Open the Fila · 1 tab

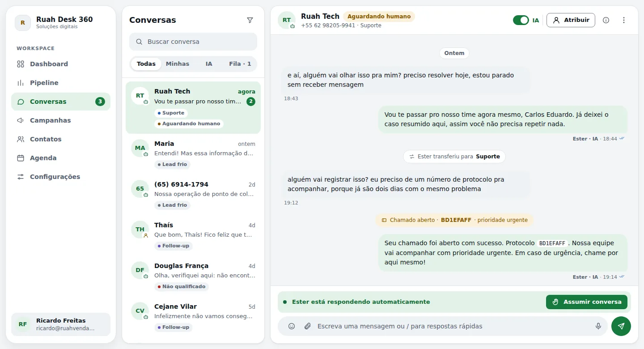click(240, 64)
